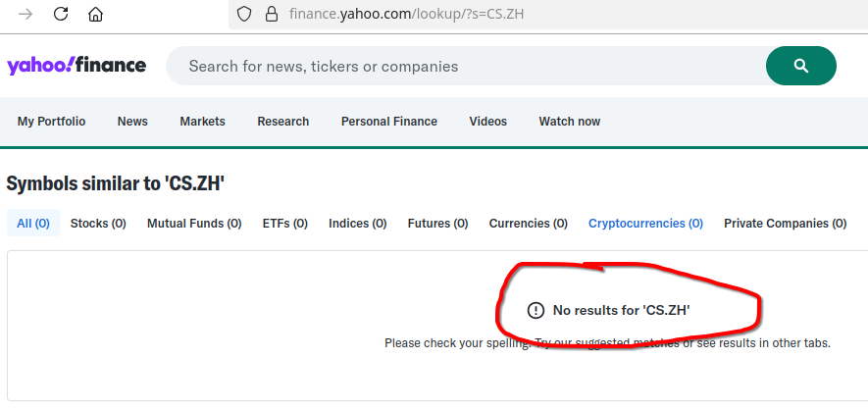Click the browser forward arrow
The height and width of the screenshot is (410, 868).
(26, 15)
